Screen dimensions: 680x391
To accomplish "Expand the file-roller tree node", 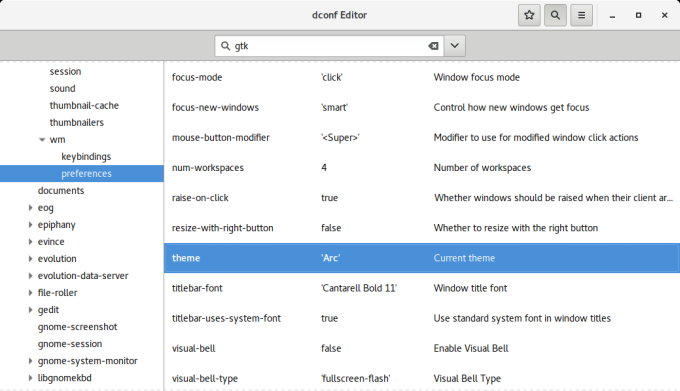I will pos(30,293).
